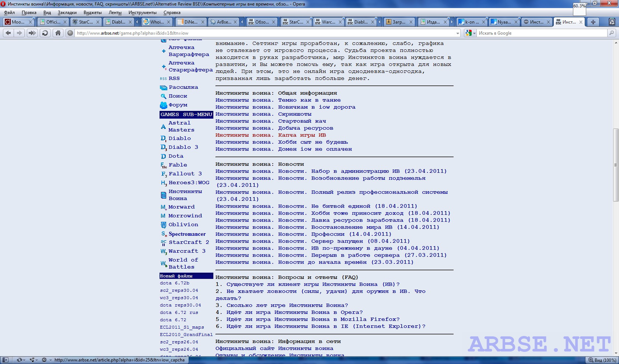The height and width of the screenshot is (364, 619).
Task: Collapse tab group arrow after 'ArBse...' tab
Action: [242, 22]
